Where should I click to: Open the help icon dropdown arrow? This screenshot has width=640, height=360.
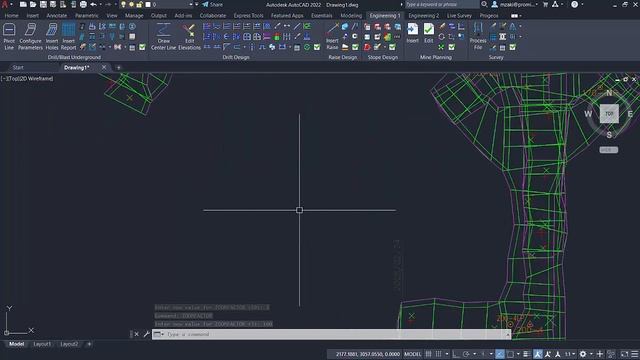(582, 4)
